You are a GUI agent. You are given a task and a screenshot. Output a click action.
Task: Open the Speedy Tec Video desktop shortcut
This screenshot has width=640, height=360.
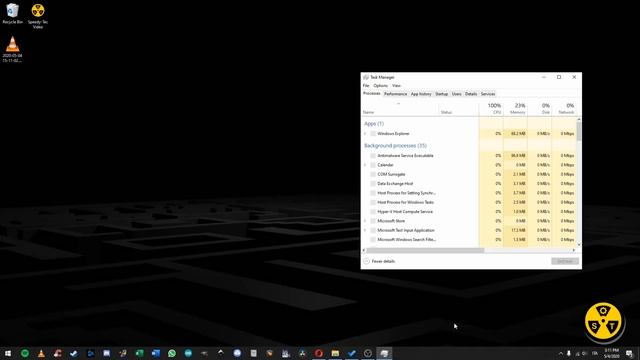(x=38, y=16)
